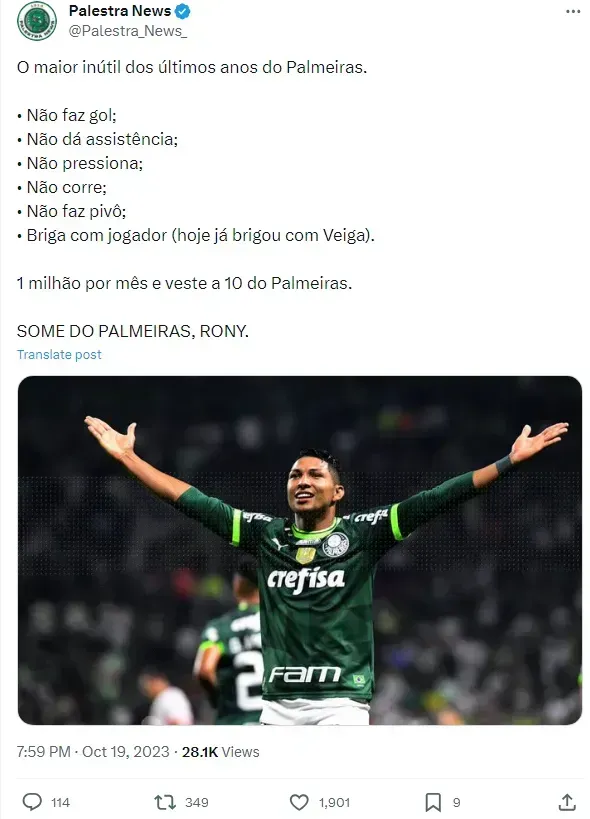The image size is (590, 819).
Task: Like the post with heart icon
Action: (x=299, y=802)
